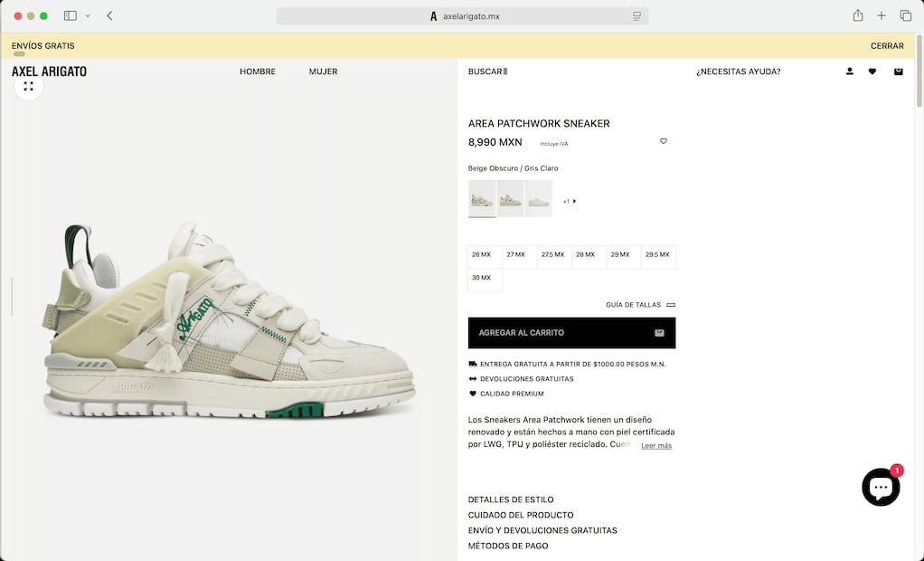
Task: Show Safari tab overview icon
Action: (905, 16)
